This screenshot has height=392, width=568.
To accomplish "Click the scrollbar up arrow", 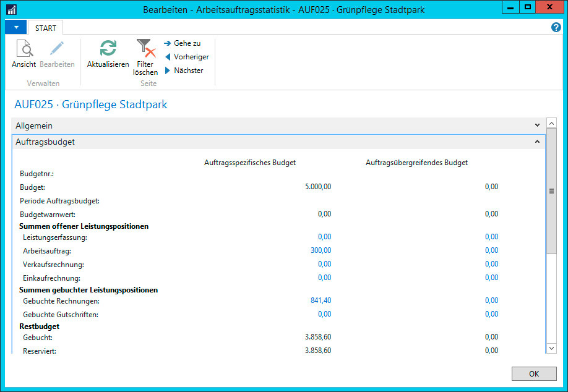I will coord(552,122).
